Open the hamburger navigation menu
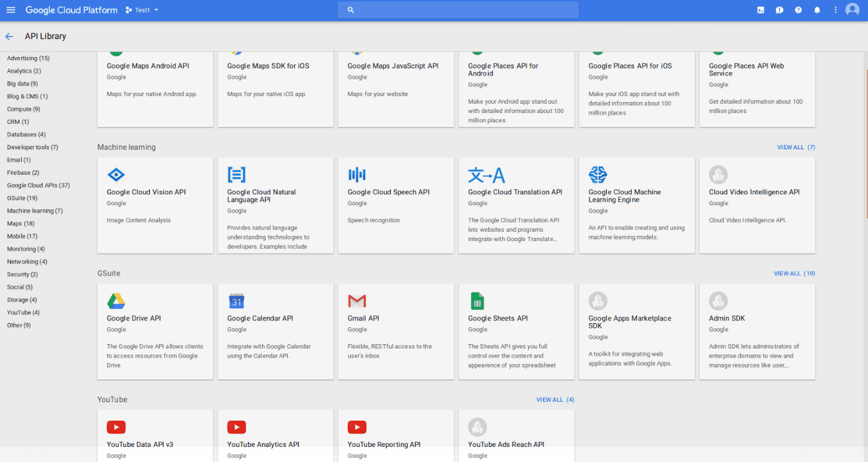This screenshot has width=868, height=462. 10,10
